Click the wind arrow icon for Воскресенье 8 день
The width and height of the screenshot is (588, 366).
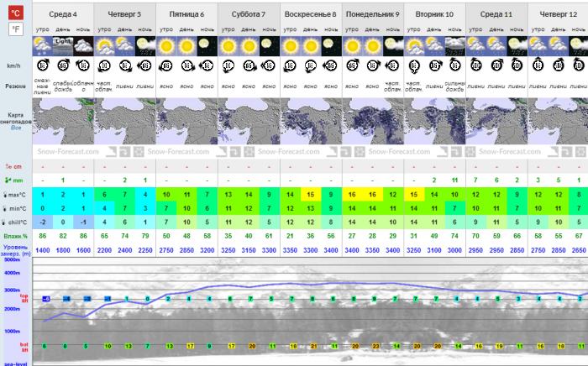point(311,66)
